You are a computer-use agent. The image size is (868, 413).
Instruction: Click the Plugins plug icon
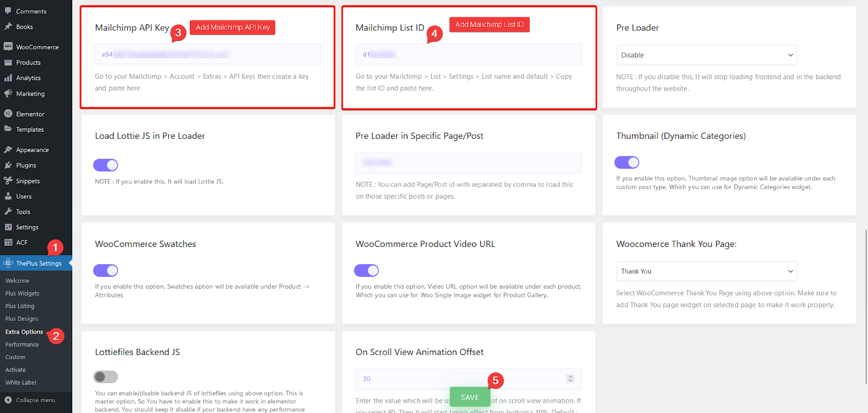[8, 165]
